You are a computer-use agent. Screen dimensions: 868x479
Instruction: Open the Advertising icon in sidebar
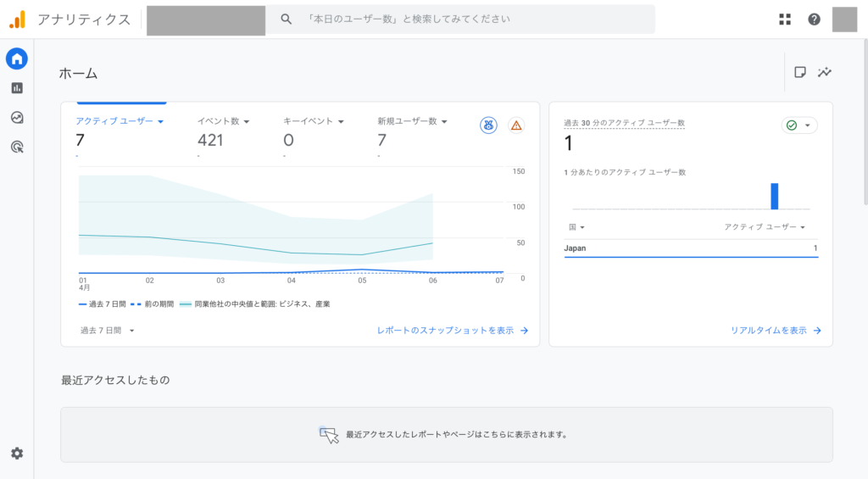click(17, 148)
